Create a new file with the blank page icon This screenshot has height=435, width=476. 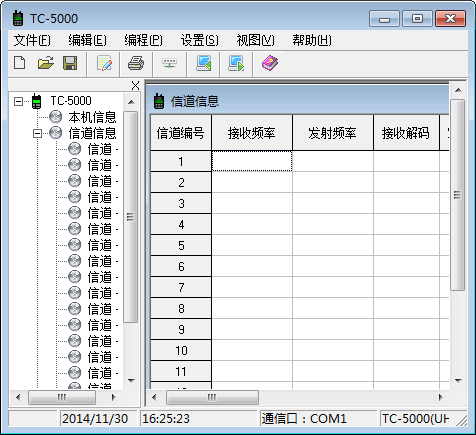[x=20, y=63]
